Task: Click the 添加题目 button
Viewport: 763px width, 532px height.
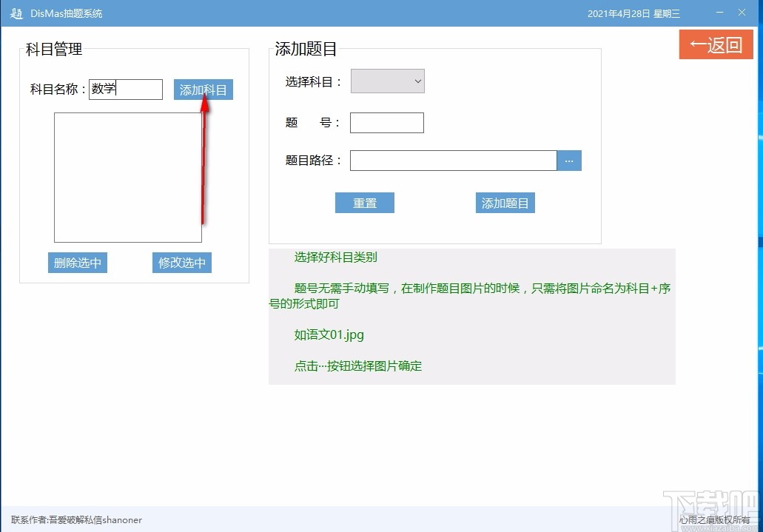Action: (505, 203)
